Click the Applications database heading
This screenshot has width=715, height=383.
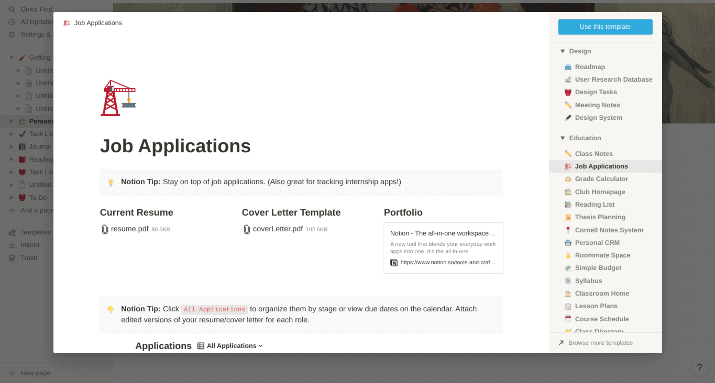coord(163,346)
